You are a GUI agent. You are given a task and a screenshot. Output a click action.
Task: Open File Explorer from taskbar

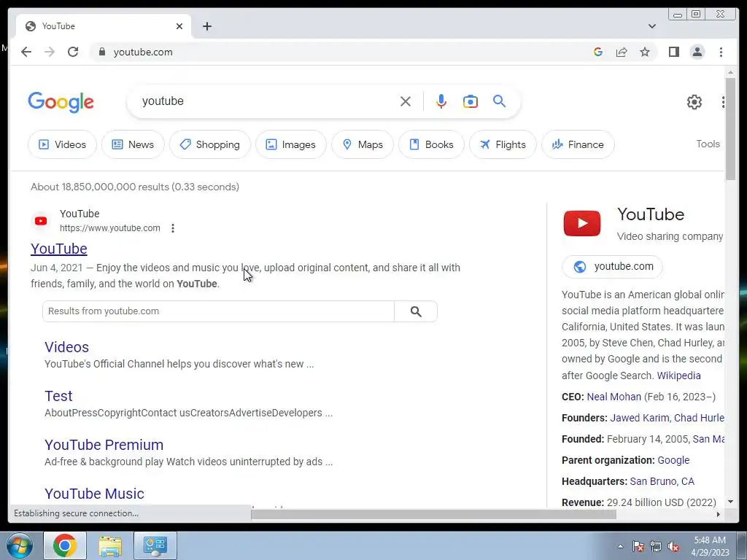[110, 545]
